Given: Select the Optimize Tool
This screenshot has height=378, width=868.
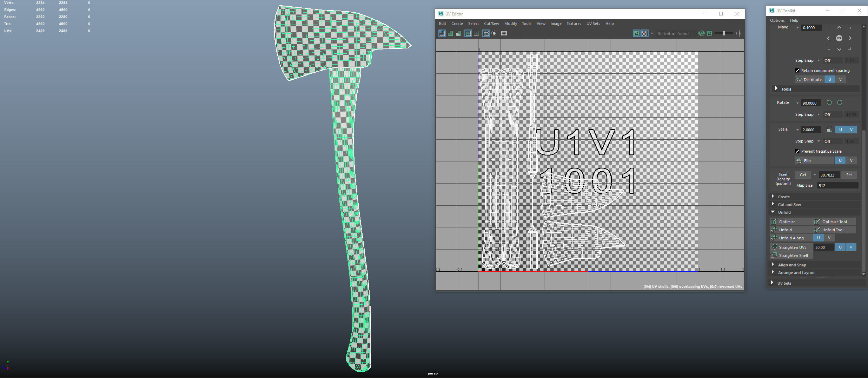Looking at the screenshot, I should point(834,222).
